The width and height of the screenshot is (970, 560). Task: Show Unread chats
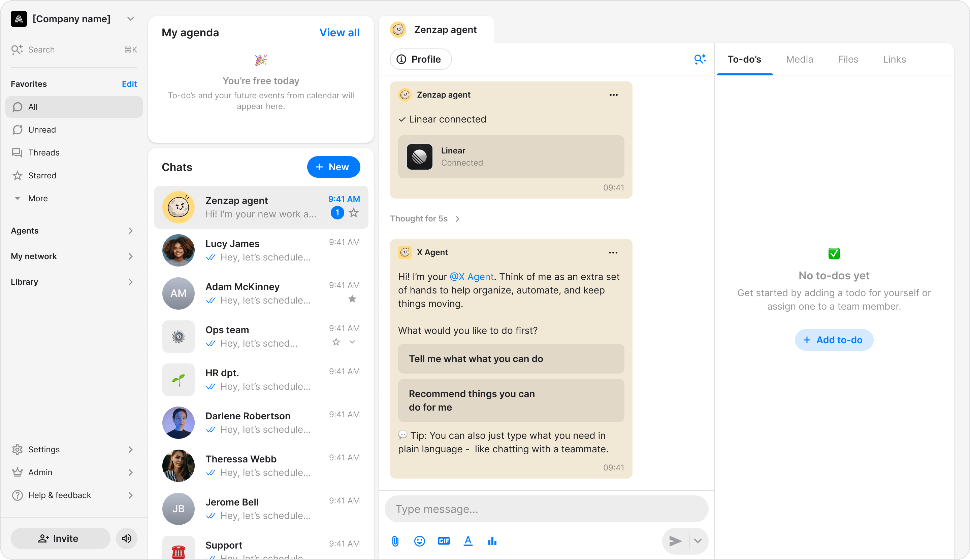click(x=74, y=130)
